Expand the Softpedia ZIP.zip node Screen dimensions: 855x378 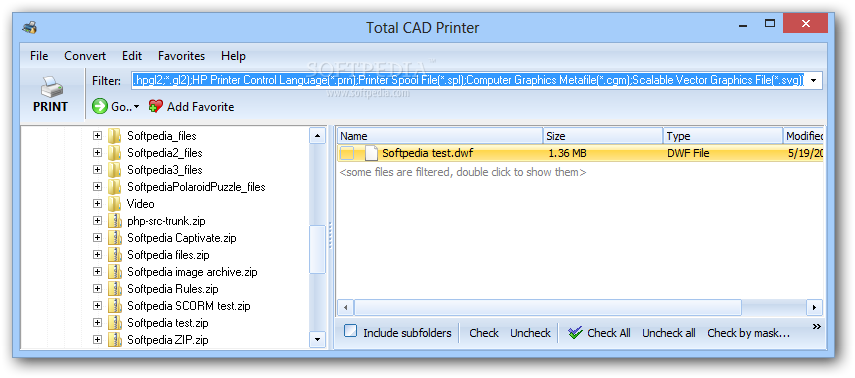[97, 340]
